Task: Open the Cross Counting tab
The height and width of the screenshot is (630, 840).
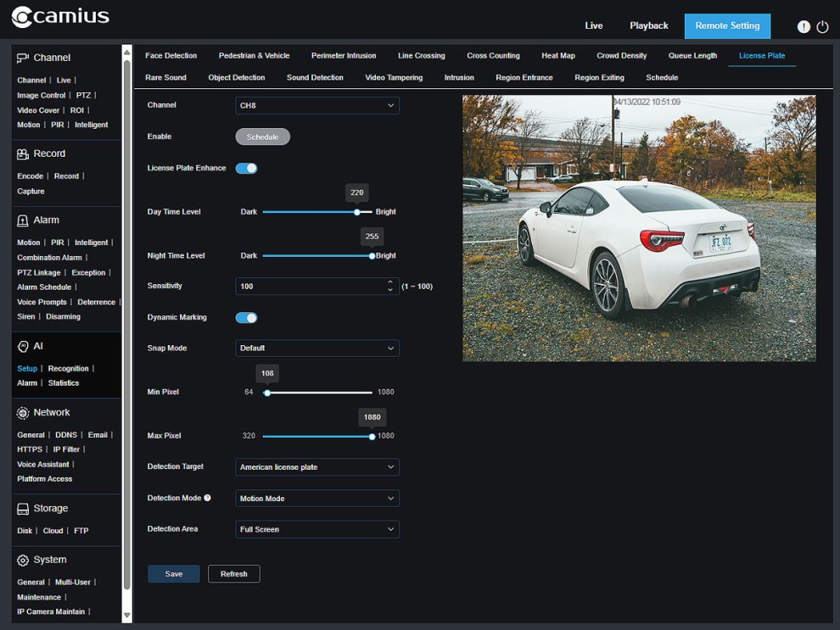Action: 493,55
